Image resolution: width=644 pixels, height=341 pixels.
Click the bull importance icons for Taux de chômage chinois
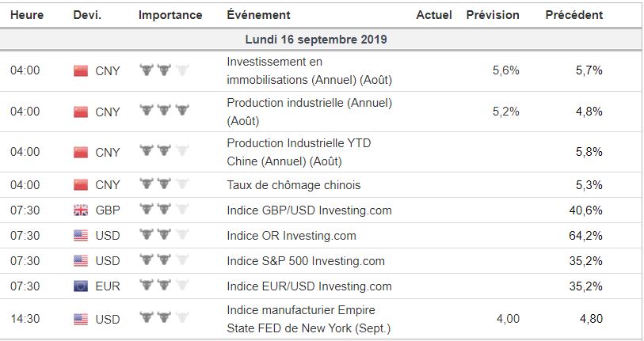pos(165,185)
